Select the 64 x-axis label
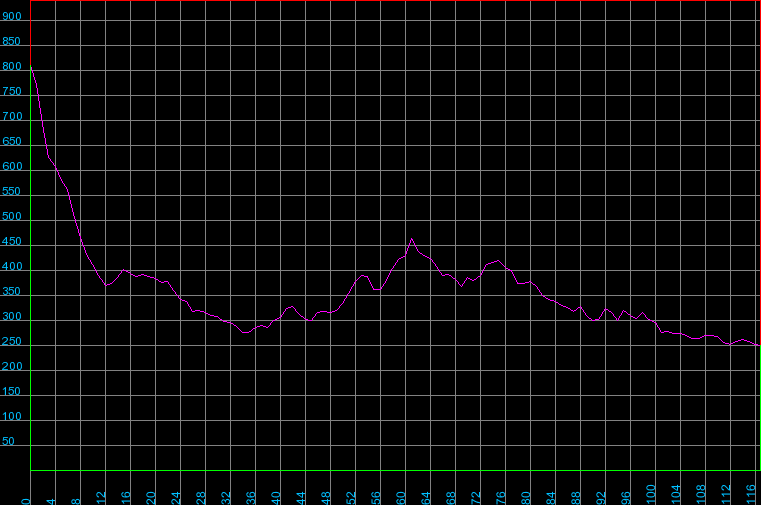The height and width of the screenshot is (505, 761). click(x=426, y=498)
